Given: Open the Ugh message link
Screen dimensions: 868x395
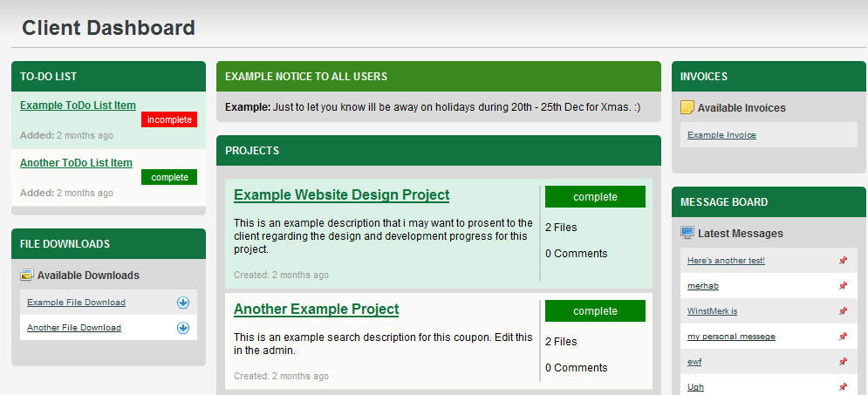Looking at the screenshot, I should (696, 386).
